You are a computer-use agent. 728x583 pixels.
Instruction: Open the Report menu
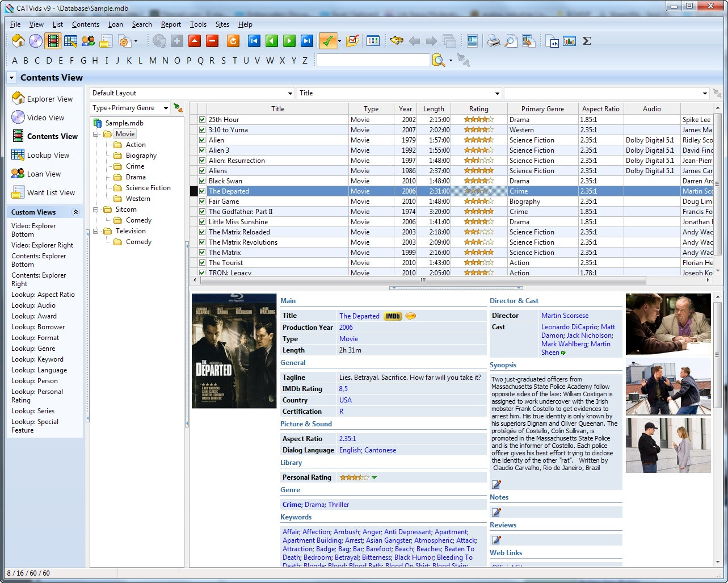pos(171,24)
